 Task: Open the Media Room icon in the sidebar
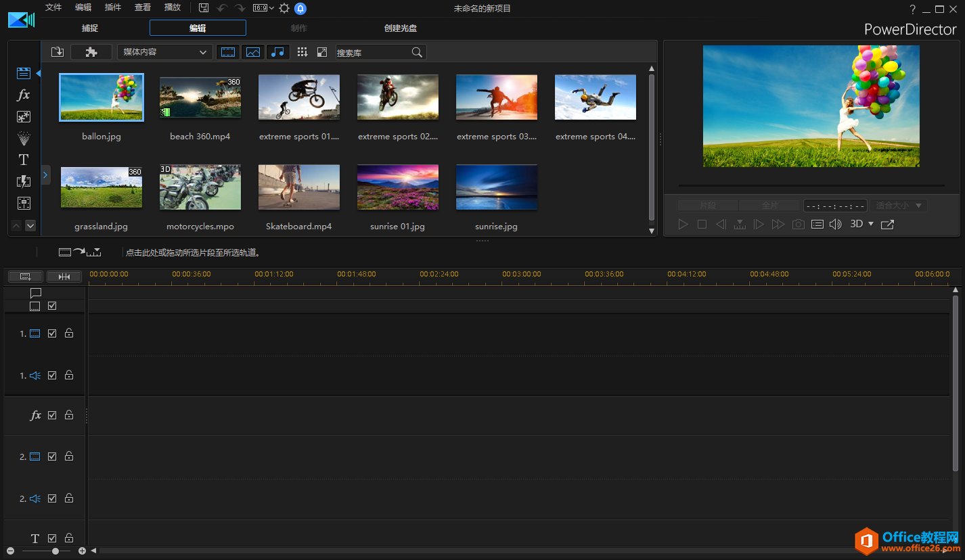click(24, 73)
